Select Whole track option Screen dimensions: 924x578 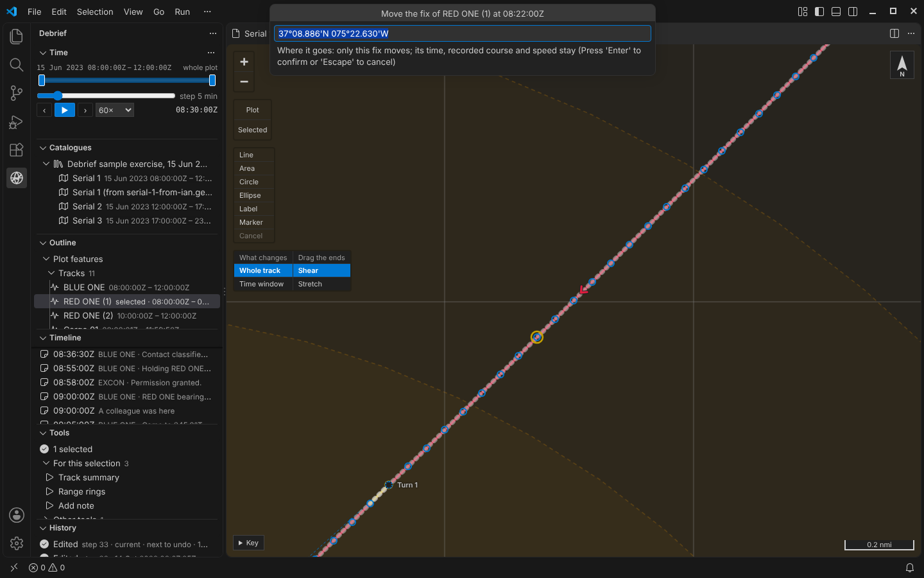pyautogui.click(x=263, y=271)
